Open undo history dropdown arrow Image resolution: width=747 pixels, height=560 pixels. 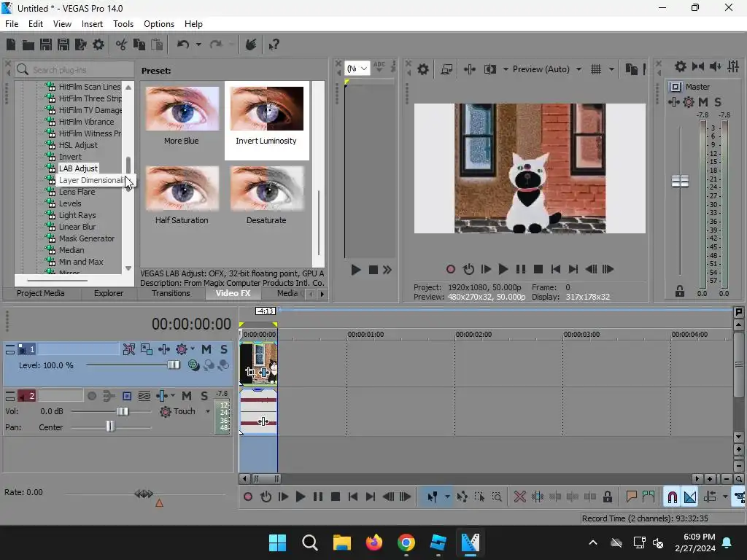pos(198,44)
